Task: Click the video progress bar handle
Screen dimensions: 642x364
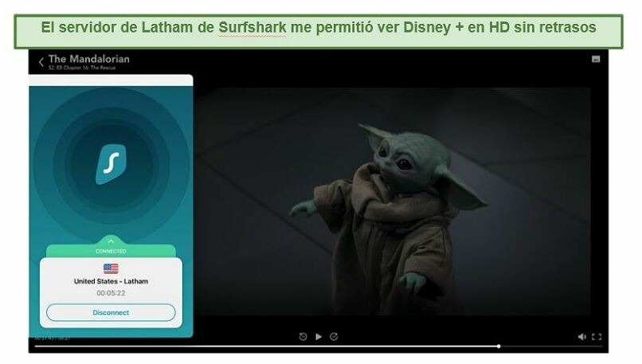Action: [x=499, y=346]
